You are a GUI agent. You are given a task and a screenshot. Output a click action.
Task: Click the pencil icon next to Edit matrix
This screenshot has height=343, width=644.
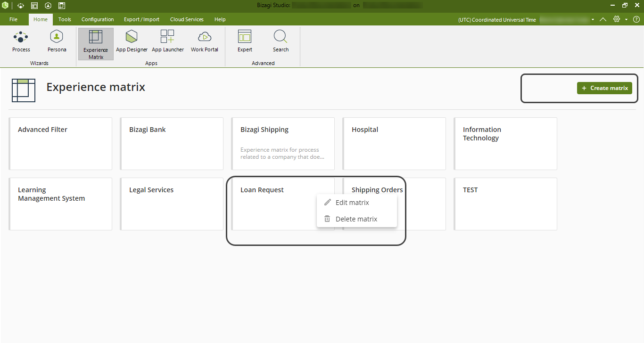point(328,202)
